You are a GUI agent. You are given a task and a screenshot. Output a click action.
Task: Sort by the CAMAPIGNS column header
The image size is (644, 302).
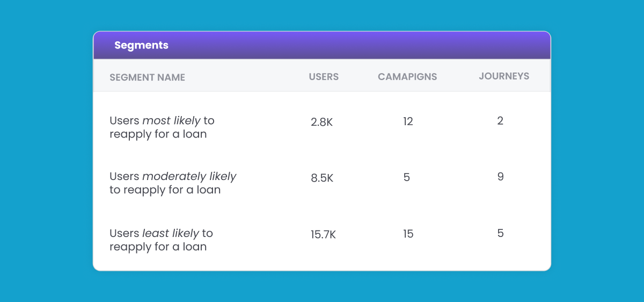click(x=407, y=76)
